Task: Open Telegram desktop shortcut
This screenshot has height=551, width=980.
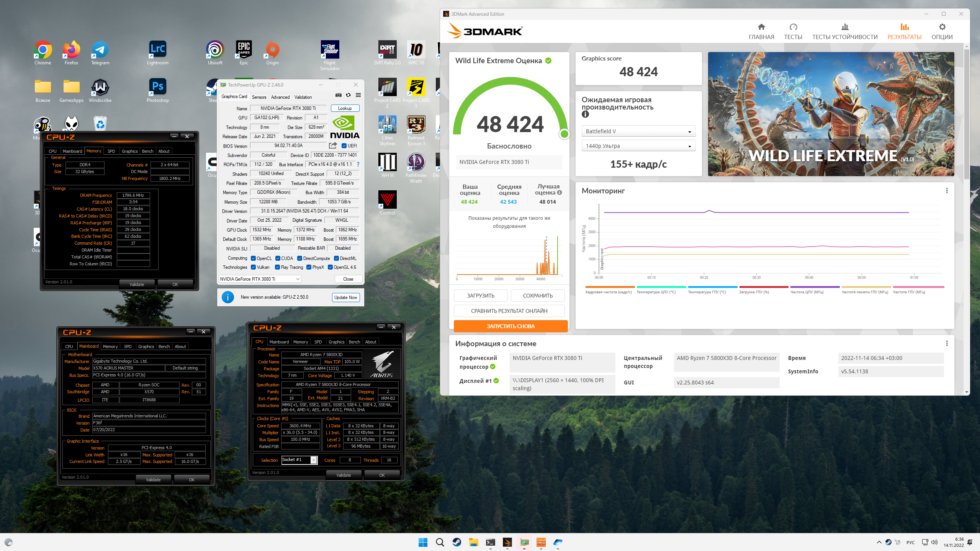Action: [x=100, y=53]
